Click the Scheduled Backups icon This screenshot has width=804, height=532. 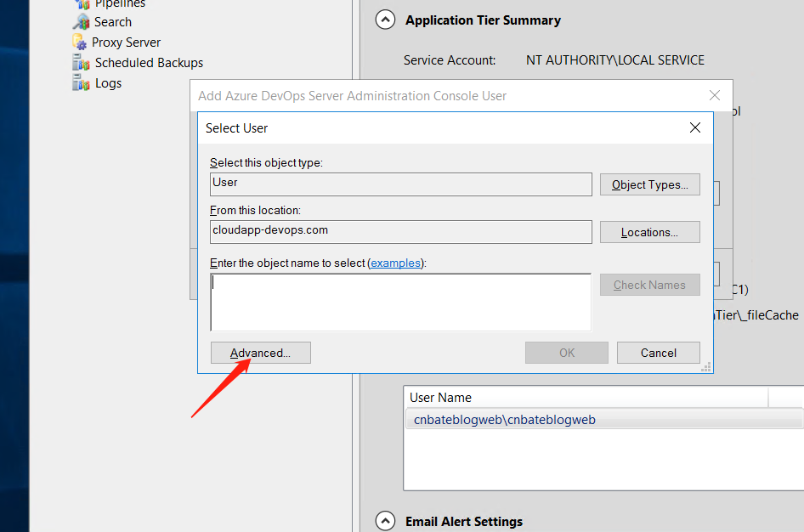tap(81, 63)
